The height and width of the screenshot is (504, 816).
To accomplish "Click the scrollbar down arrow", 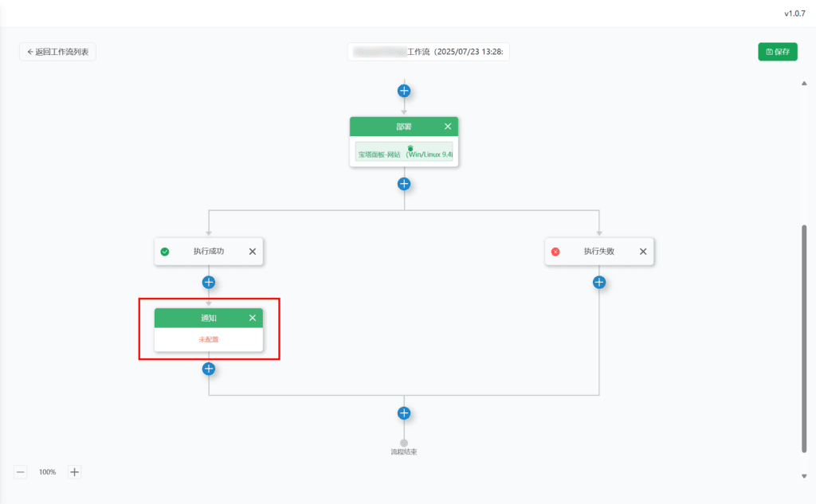I will point(803,476).
